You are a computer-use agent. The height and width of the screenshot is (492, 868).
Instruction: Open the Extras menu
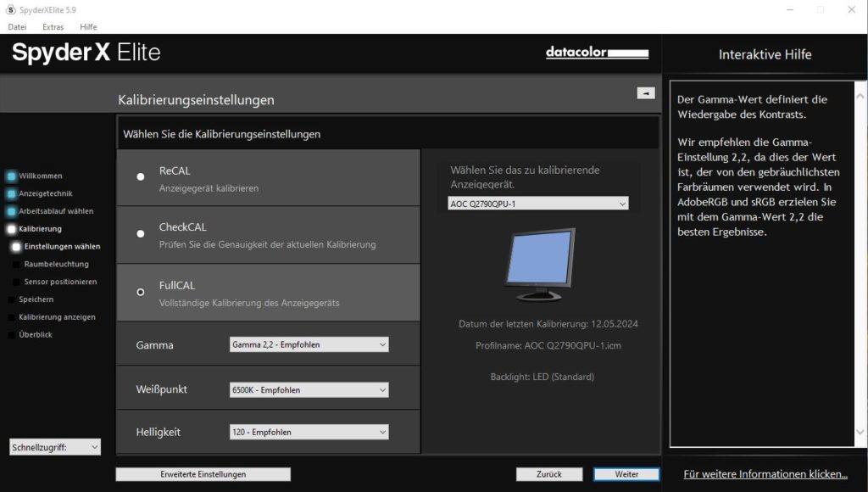[53, 27]
